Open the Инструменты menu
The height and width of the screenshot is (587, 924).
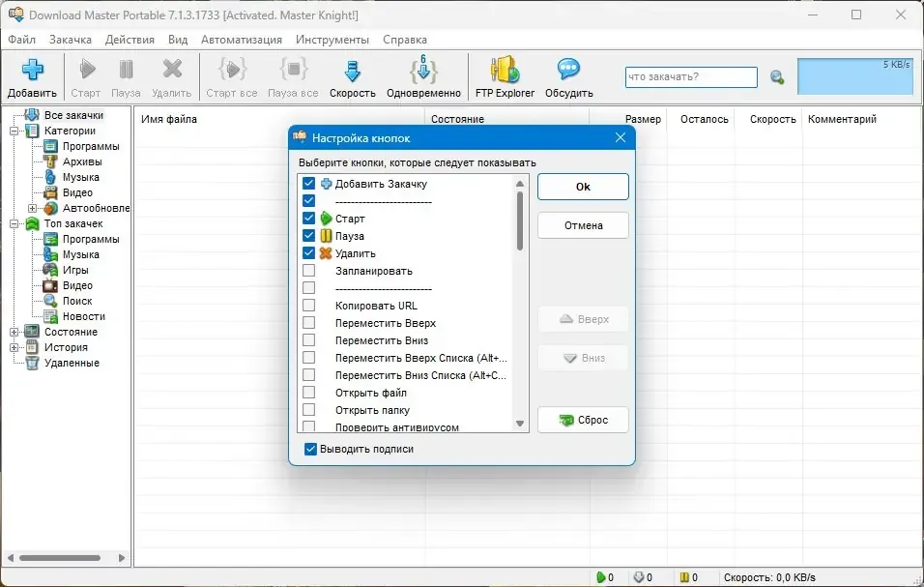[x=332, y=40]
